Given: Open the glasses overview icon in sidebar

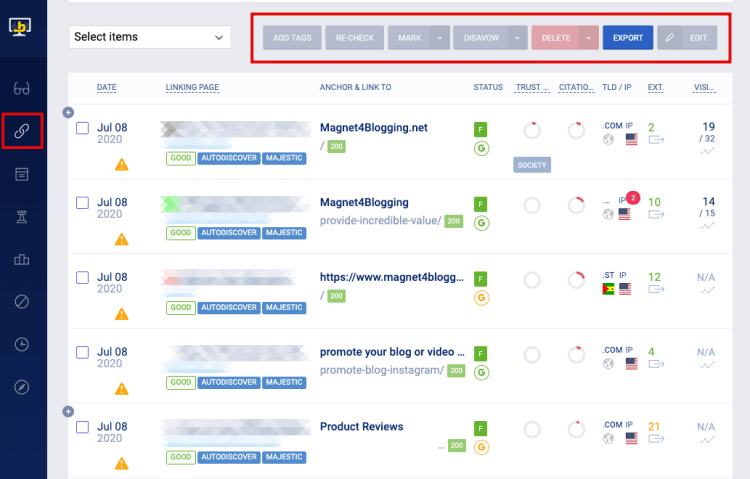Looking at the screenshot, I should pyautogui.click(x=22, y=89).
